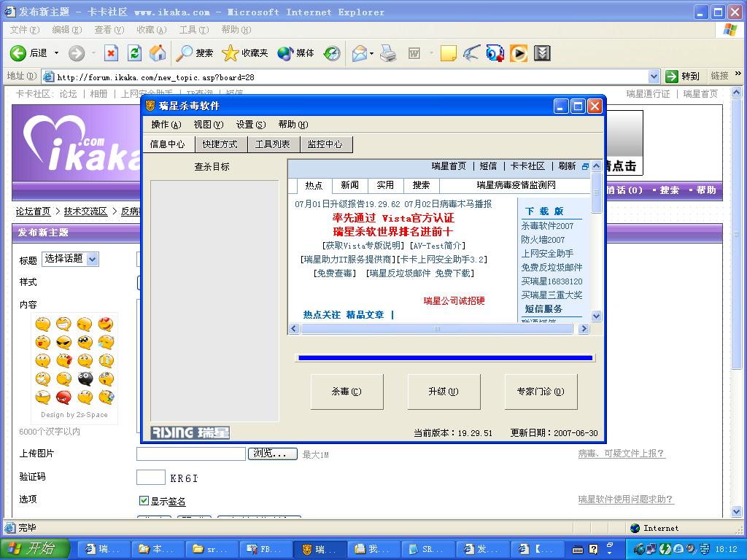This screenshot has height=560, width=747.
Task: Switch to 工具列表 tab
Action: (273, 144)
